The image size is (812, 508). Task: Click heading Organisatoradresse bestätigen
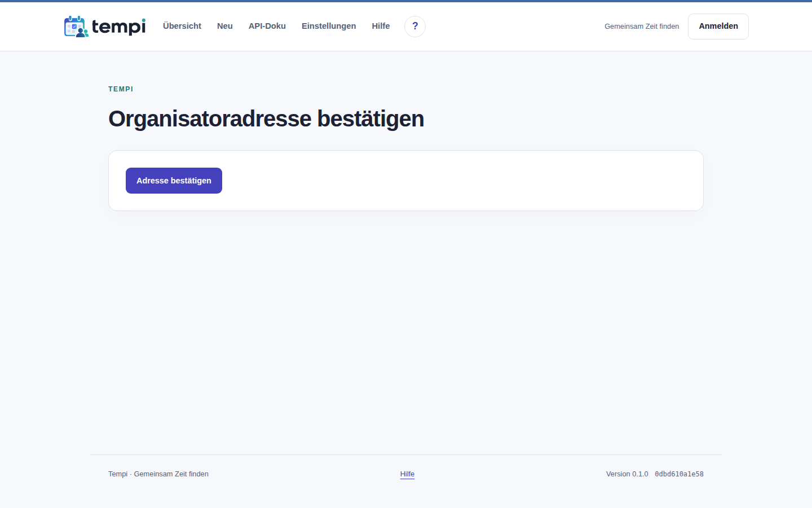click(x=266, y=119)
